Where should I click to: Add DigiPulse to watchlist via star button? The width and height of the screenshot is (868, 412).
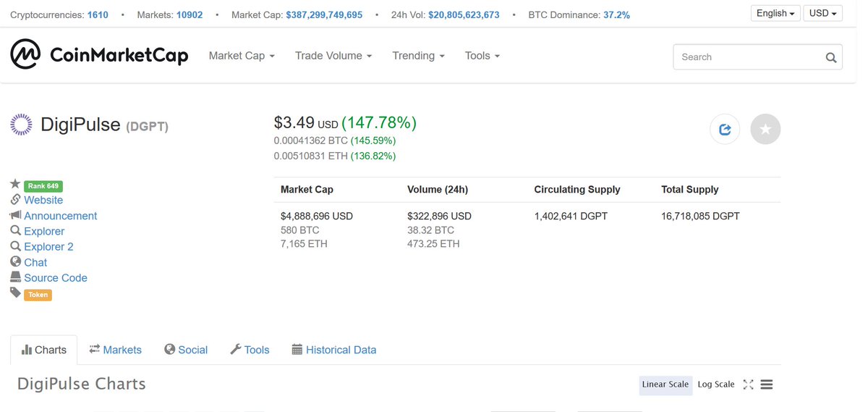coord(766,130)
